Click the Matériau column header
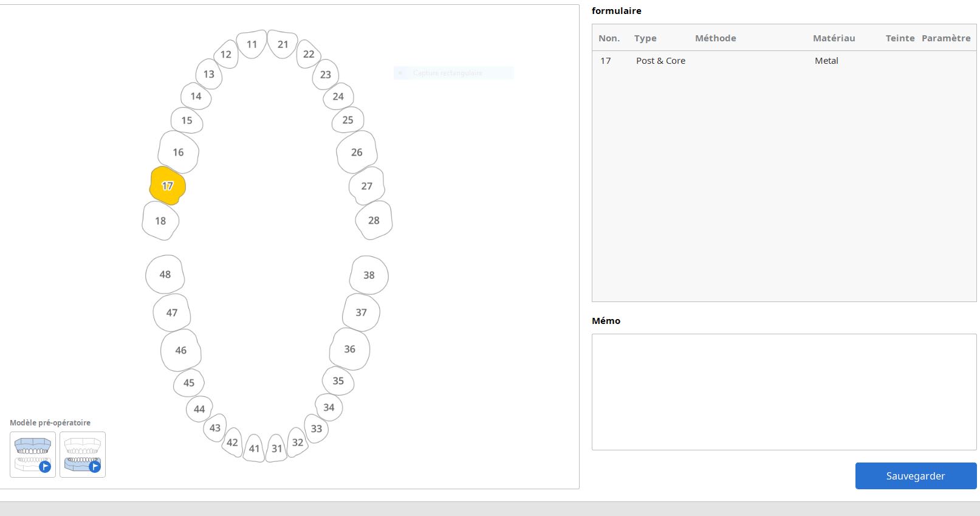The width and height of the screenshot is (980, 516). coord(834,38)
